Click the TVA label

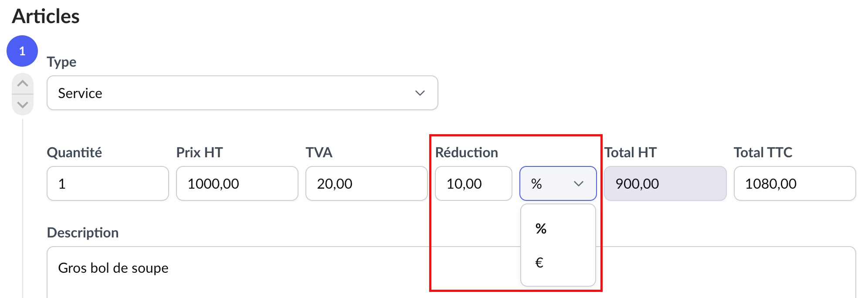(x=319, y=152)
